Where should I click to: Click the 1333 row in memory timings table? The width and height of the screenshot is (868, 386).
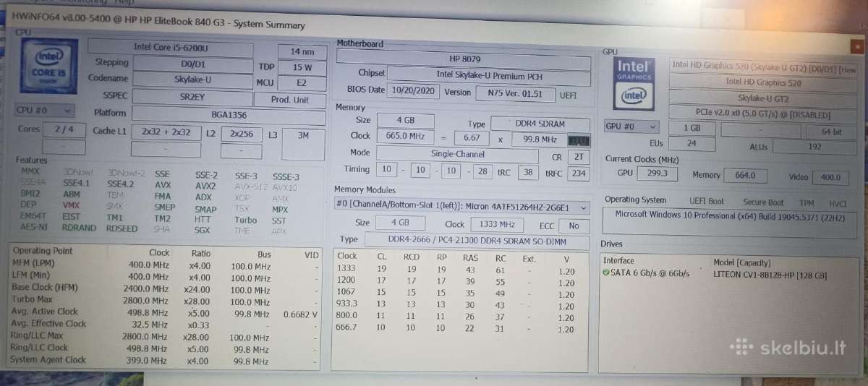(460, 270)
